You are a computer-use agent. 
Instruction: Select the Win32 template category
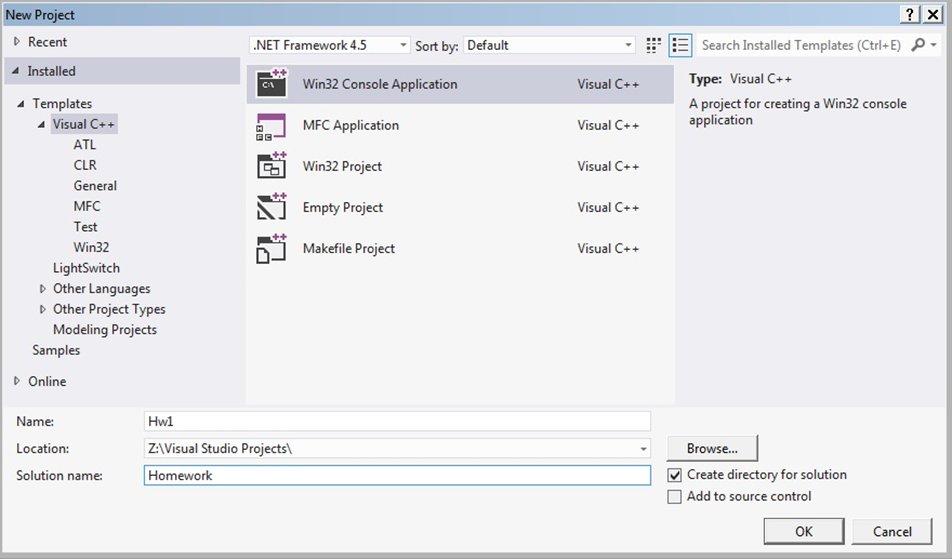tap(91, 248)
